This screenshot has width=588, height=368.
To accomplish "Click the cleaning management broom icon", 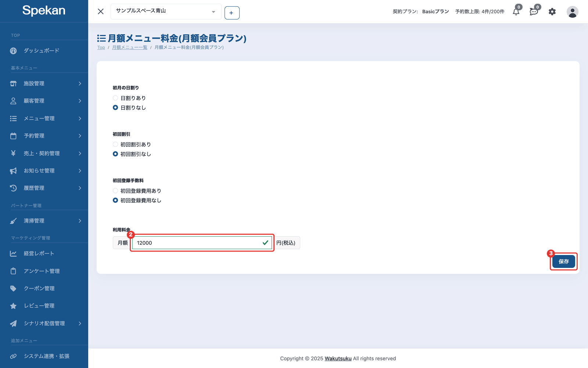I will (x=13, y=221).
